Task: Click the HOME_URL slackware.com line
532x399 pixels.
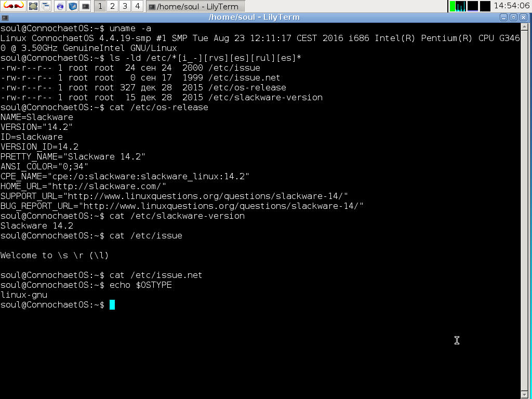Action: point(84,186)
